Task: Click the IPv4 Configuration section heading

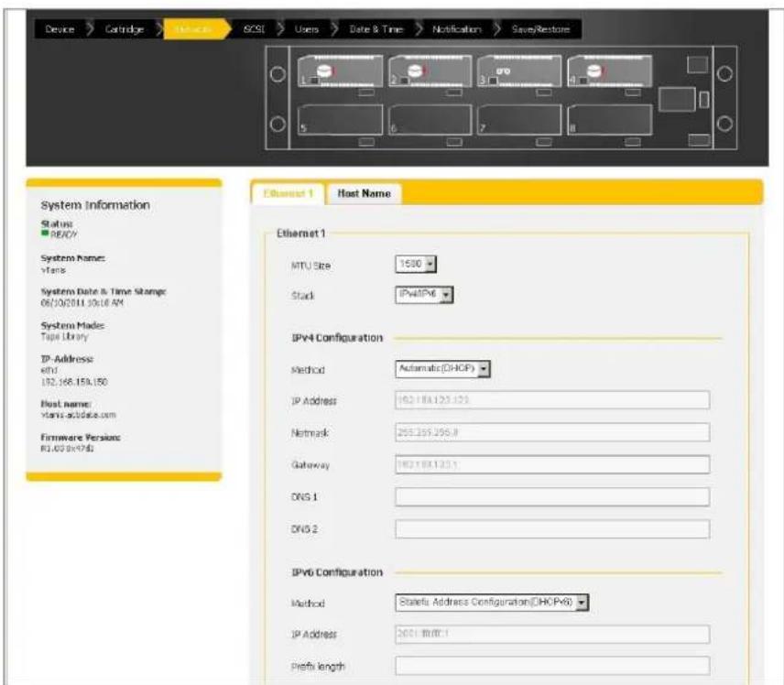Action: [x=337, y=338]
